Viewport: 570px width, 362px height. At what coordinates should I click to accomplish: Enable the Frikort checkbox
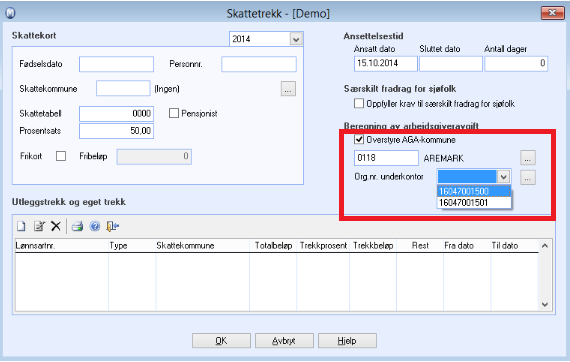(x=61, y=156)
